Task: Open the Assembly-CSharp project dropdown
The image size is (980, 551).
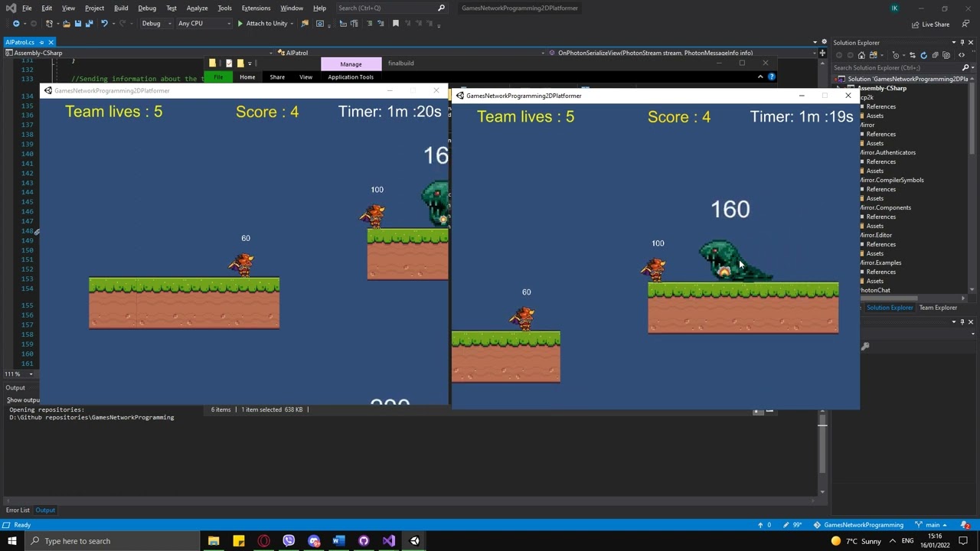Action: coord(139,53)
